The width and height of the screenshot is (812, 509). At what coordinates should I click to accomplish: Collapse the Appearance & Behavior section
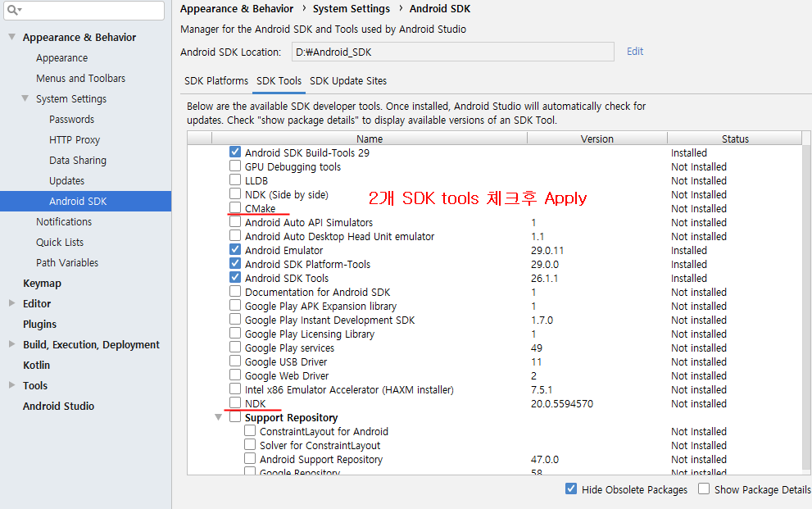click(12, 37)
